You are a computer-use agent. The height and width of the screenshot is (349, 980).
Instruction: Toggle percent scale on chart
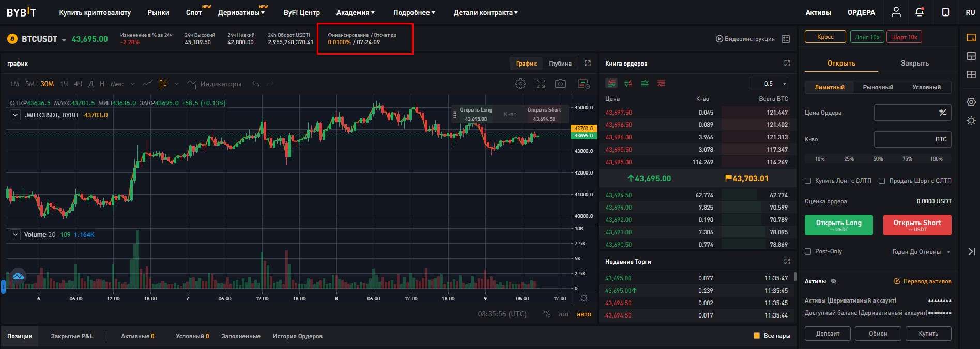point(547,314)
